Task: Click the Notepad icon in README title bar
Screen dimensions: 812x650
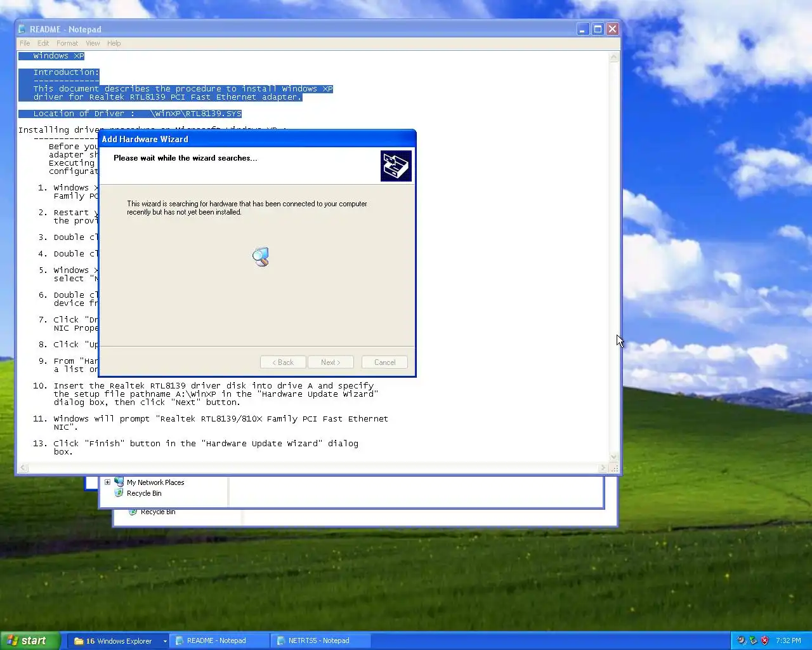Action: click(22, 29)
